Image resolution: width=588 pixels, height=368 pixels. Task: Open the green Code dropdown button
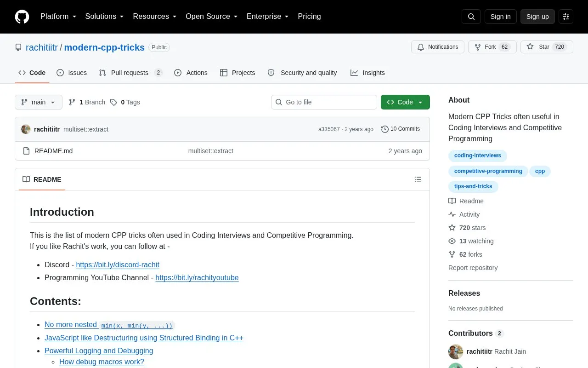pos(405,102)
